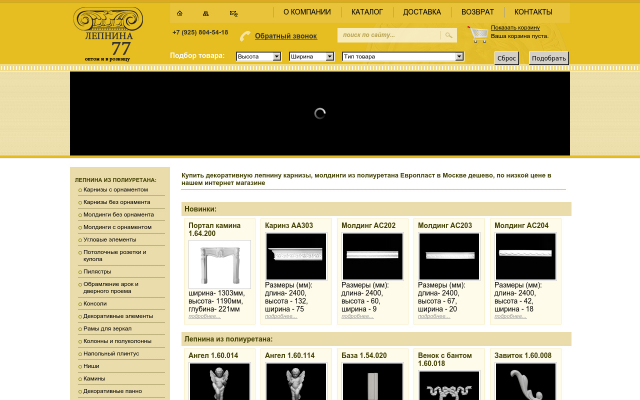Click подробнее under Портал камина
Image resolution: width=640 pixels, height=400 pixels.
tap(204, 317)
